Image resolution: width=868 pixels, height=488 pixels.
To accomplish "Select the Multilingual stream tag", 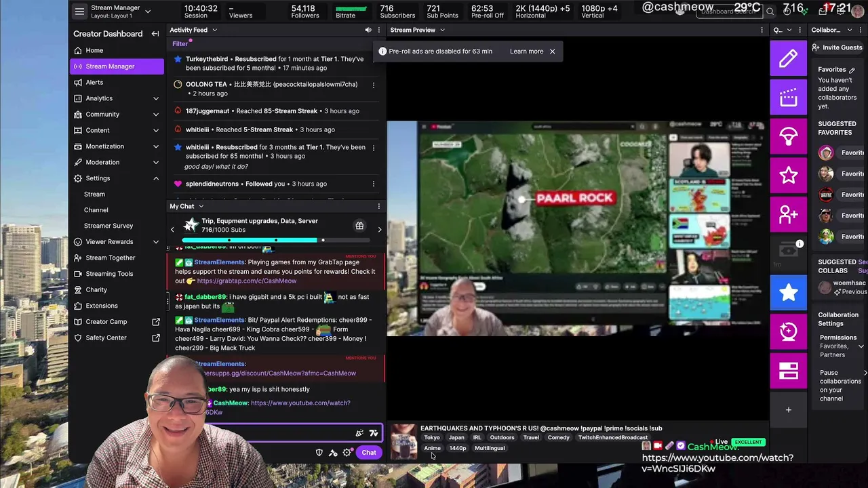I will click(x=490, y=448).
